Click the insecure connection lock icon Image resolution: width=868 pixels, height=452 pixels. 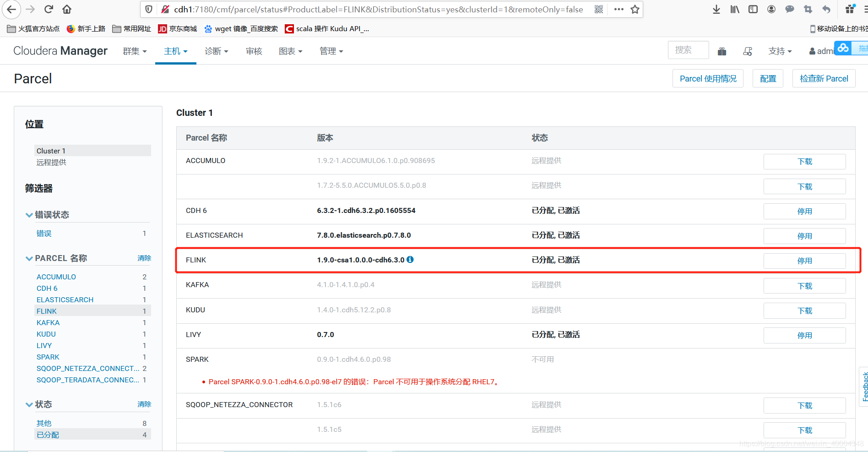(x=165, y=9)
